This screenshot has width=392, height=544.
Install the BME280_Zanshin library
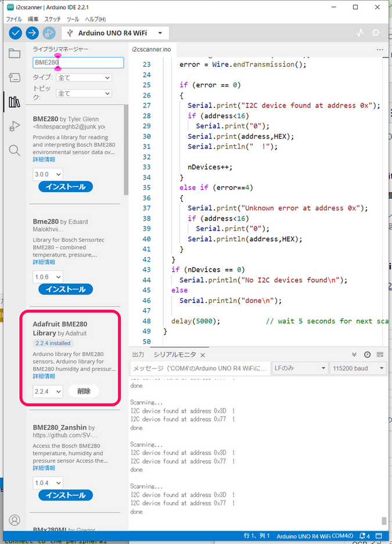coord(66,495)
